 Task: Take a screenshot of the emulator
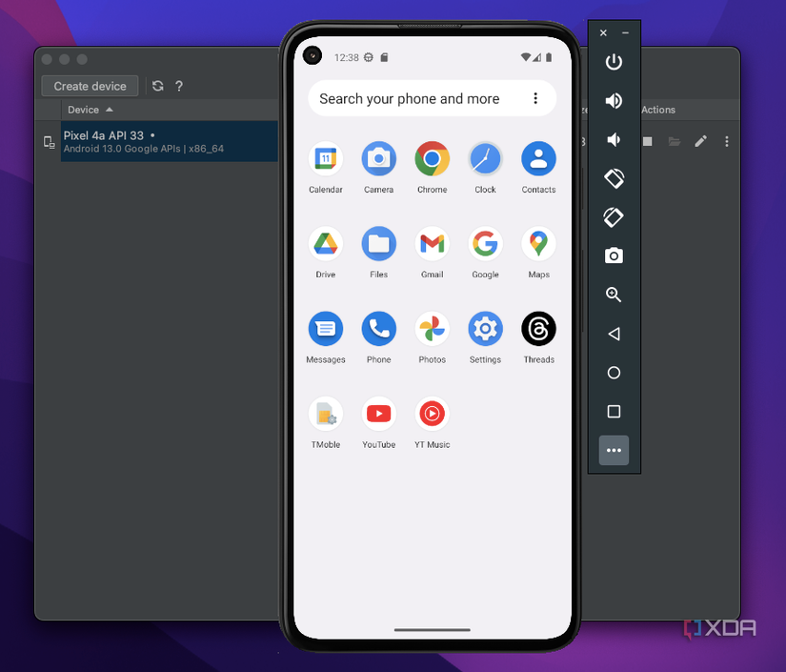point(614,255)
